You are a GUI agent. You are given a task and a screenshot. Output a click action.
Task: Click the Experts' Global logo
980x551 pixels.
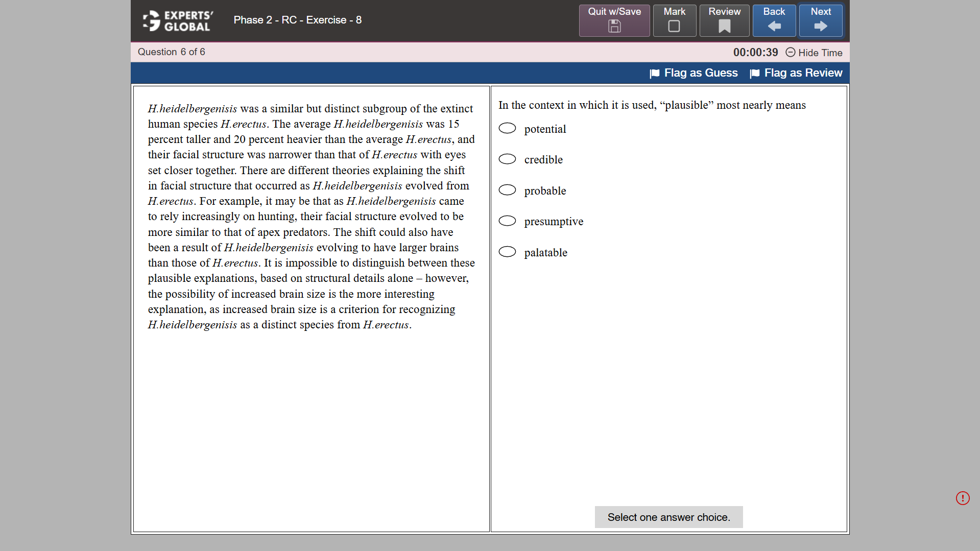click(178, 20)
